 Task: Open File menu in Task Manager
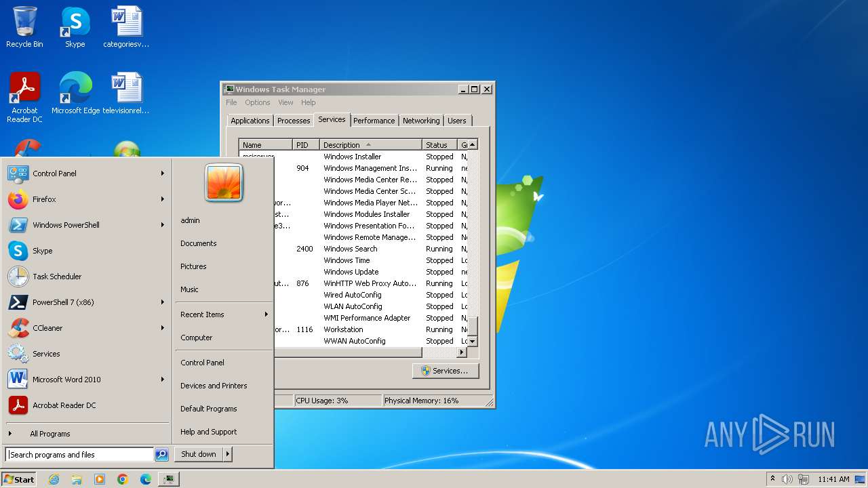pyautogui.click(x=231, y=102)
